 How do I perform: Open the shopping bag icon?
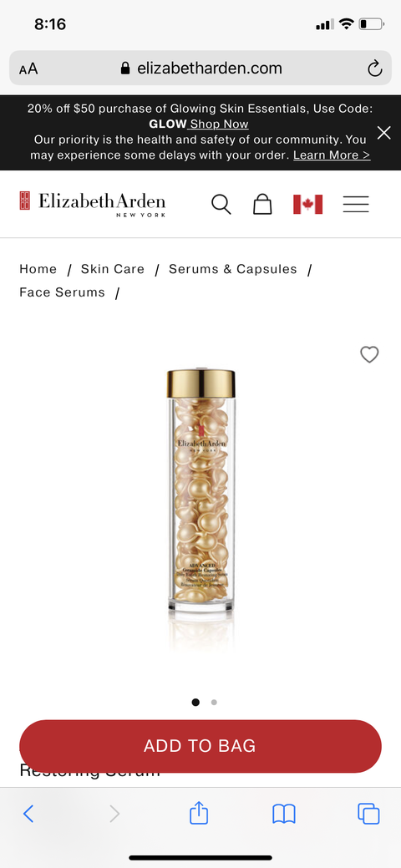click(262, 204)
